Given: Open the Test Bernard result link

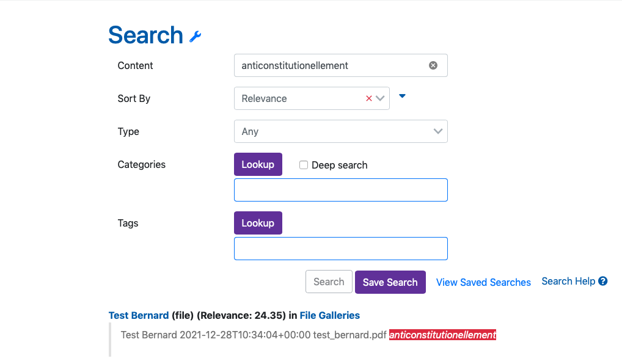Looking at the screenshot, I should [x=139, y=316].
